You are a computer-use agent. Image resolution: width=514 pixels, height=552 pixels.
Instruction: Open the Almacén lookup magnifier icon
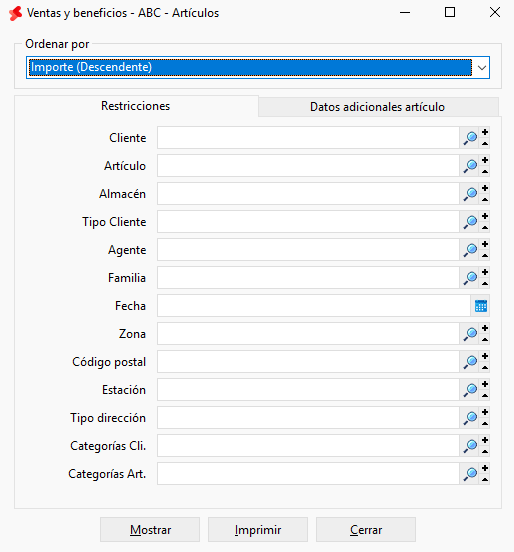coord(470,194)
